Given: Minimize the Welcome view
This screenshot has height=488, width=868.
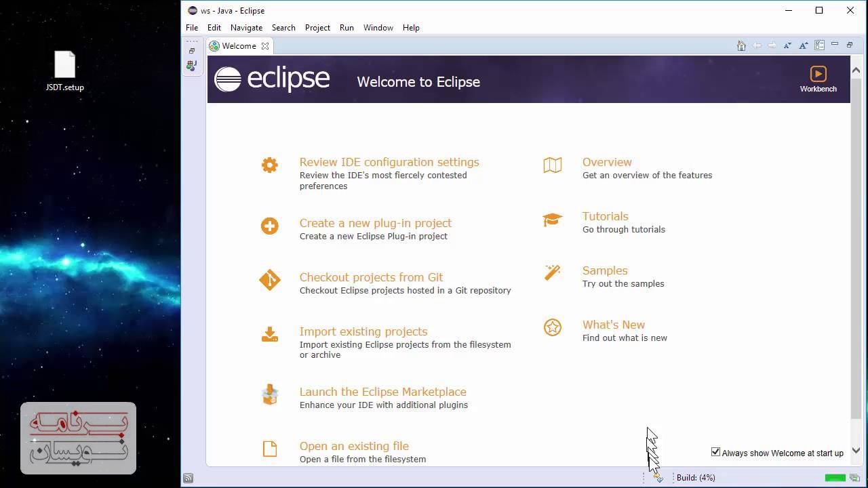Looking at the screenshot, I should pyautogui.click(x=835, y=45).
